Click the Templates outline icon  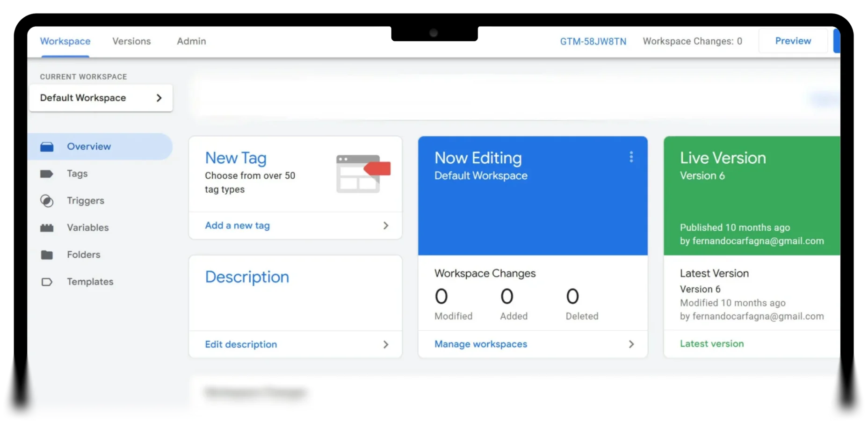tap(47, 282)
